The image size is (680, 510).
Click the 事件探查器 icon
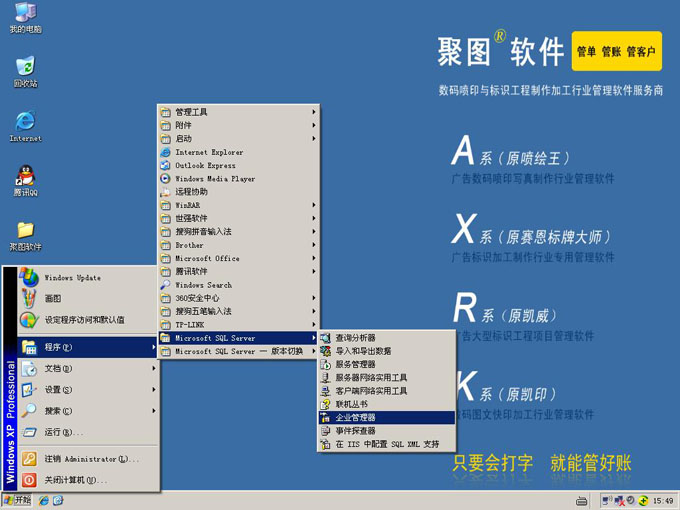325,431
